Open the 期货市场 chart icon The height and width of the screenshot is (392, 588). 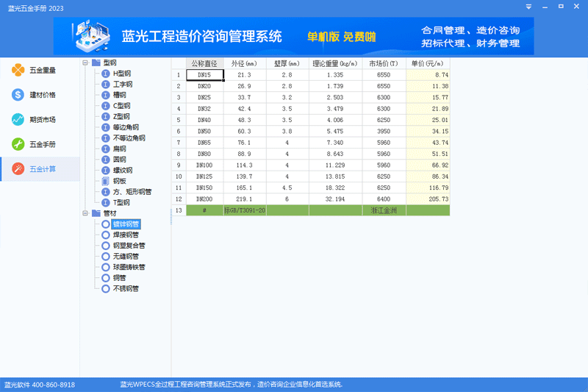18,119
